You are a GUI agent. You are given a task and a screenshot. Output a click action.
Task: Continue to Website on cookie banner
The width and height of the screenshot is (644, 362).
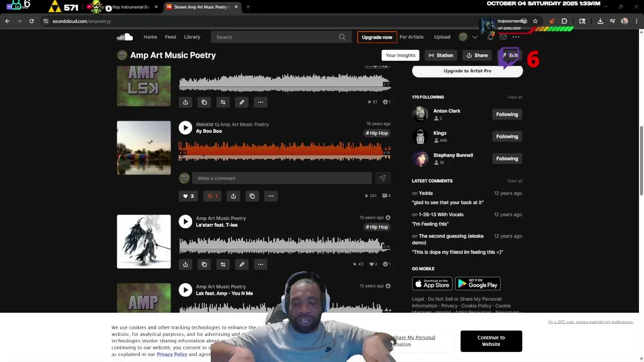(491, 341)
